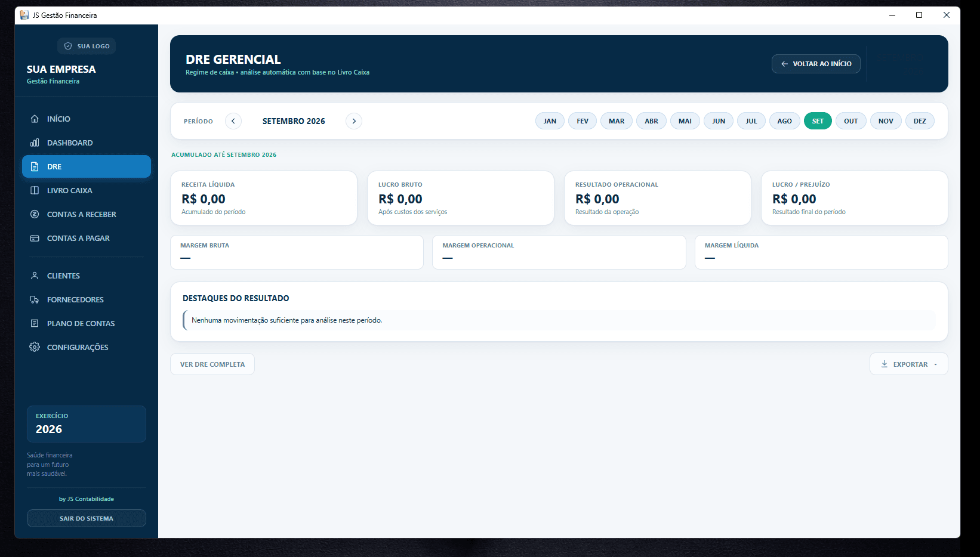
Task: Select the AGO month pill
Action: click(x=785, y=121)
